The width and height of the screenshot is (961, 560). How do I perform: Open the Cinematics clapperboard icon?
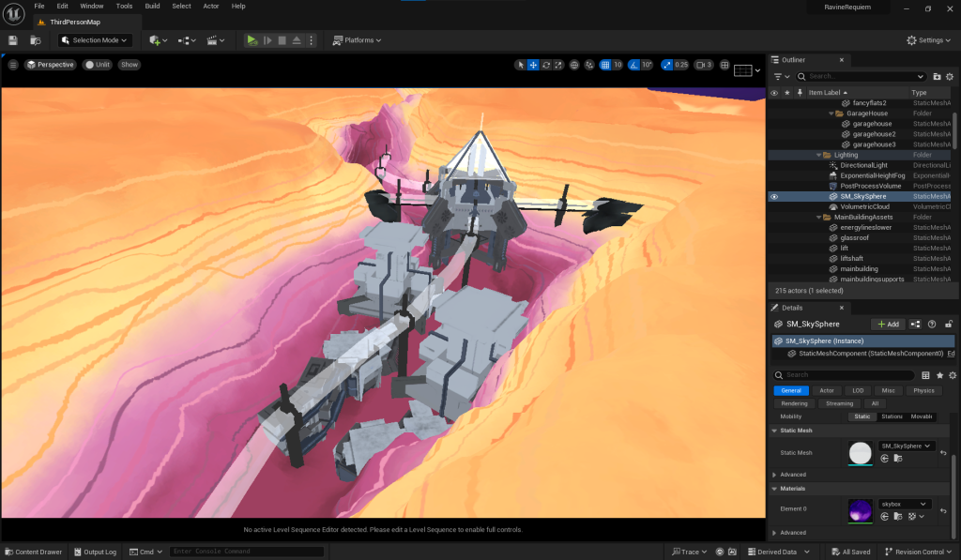[x=215, y=40]
